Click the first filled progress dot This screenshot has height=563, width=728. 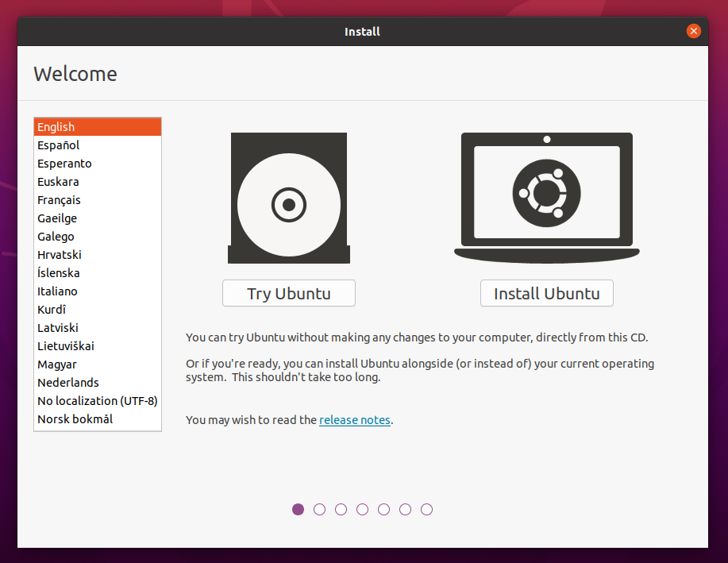[x=298, y=510]
